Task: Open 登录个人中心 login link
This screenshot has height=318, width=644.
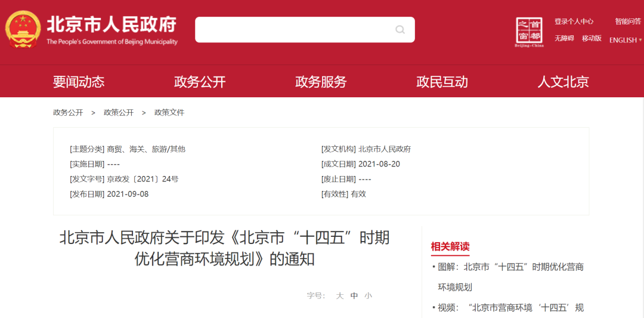Action: click(x=574, y=21)
